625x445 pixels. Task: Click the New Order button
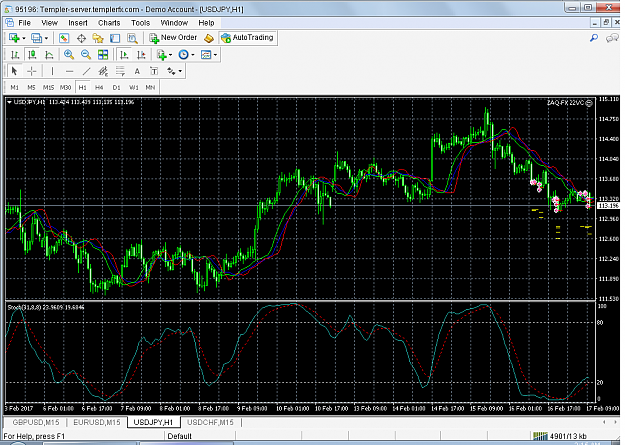coord(173,38)
